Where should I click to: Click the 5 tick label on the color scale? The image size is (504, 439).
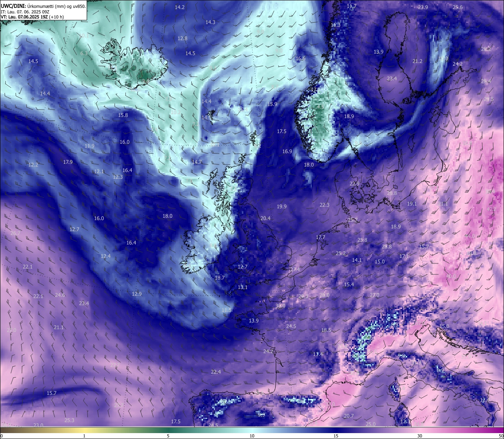pos(168,436)
